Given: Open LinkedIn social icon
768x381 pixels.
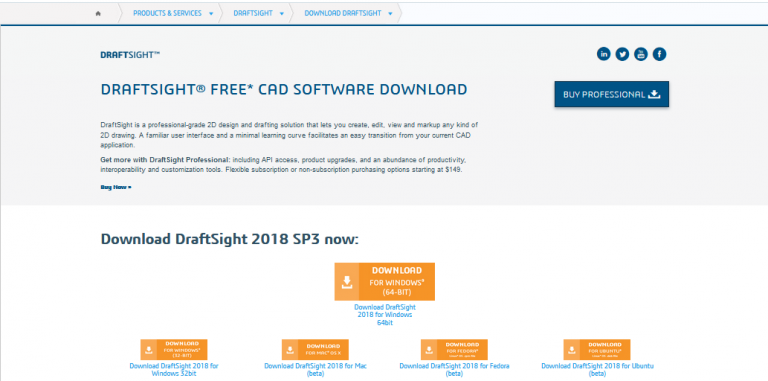Looking at the screenshot, I should 603,54.
